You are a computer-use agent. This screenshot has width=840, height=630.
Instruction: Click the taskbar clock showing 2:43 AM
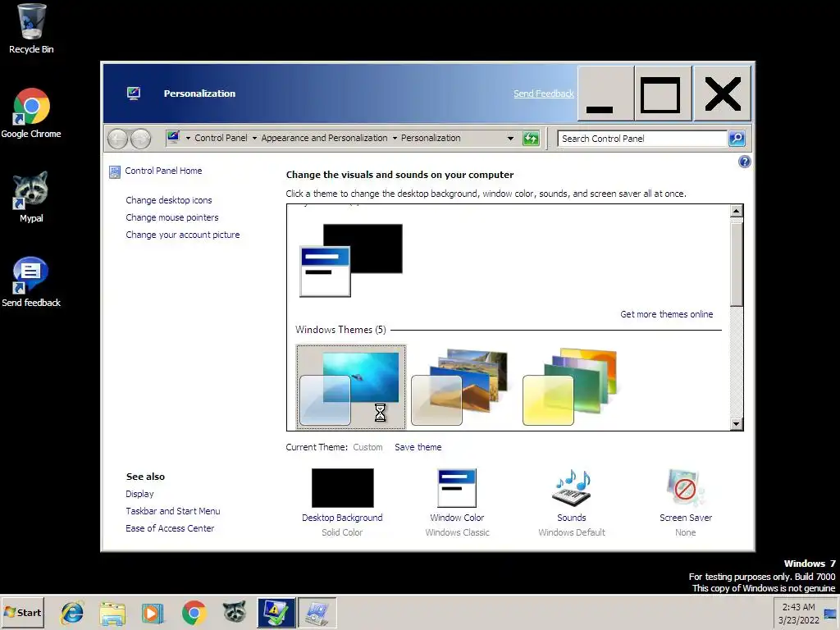[798, 614]
